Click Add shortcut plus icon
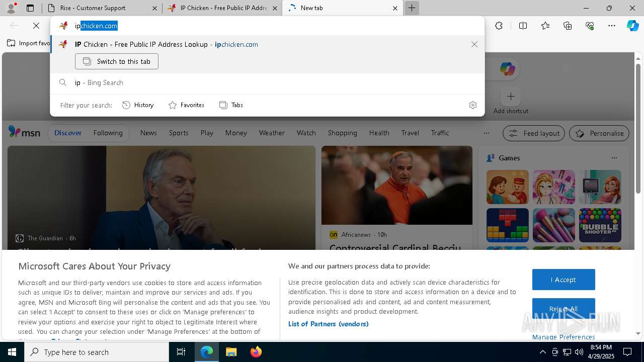 pos(511,96)
